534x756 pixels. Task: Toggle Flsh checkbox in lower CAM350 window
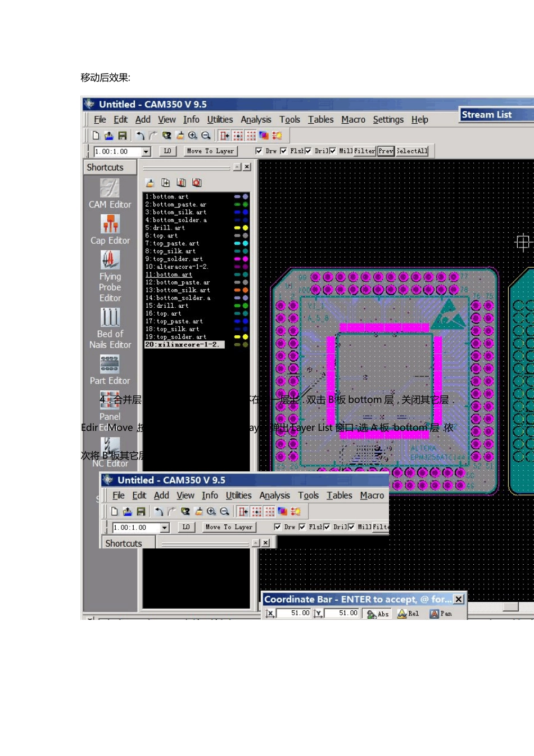(302, 527)
